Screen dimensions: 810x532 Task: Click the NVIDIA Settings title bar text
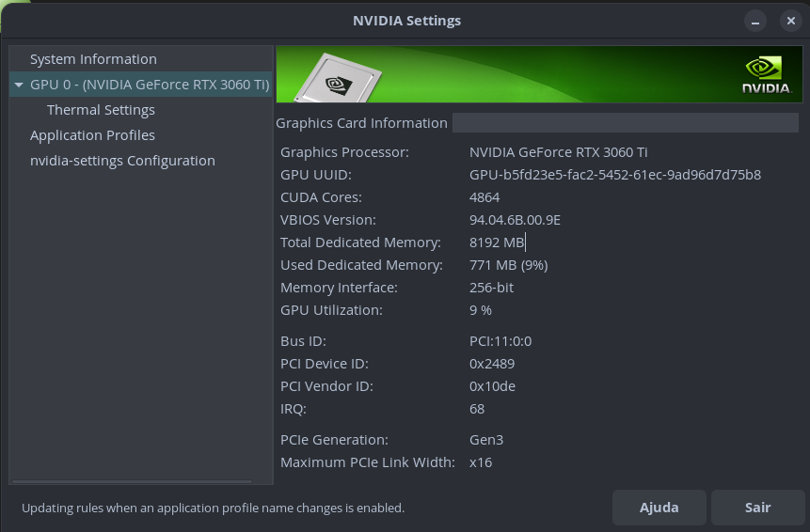[406, 21]
